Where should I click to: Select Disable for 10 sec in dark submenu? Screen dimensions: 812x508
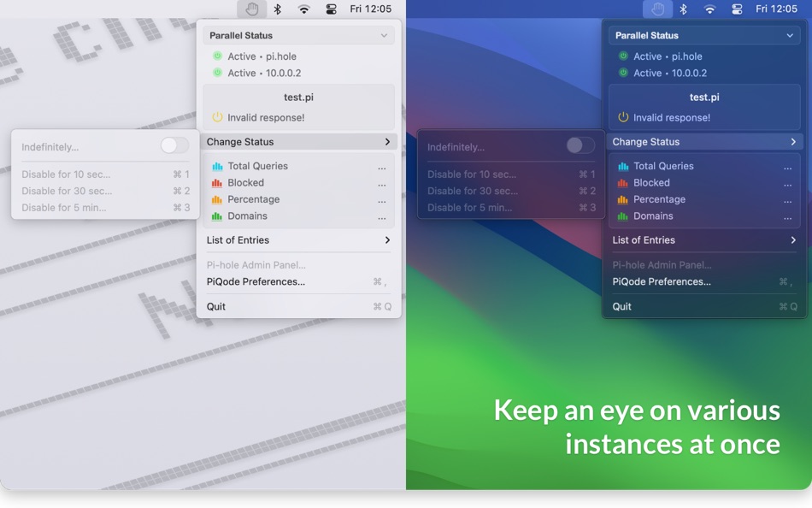[x=511, y=174]
